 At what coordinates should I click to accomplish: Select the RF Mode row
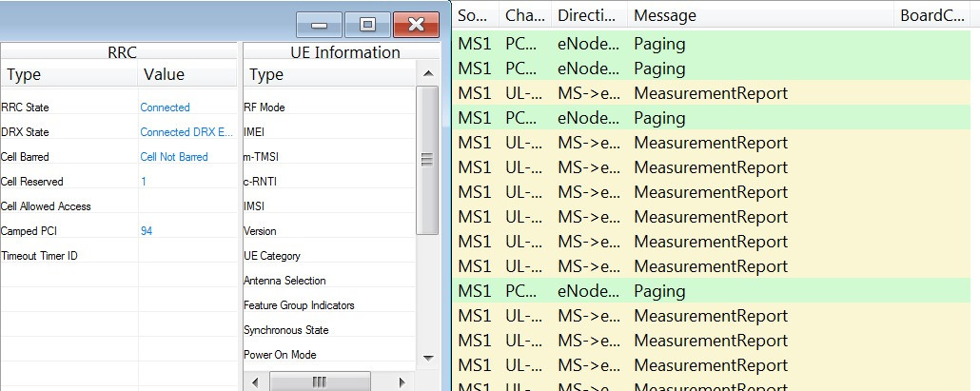click(x=329, y=108)
